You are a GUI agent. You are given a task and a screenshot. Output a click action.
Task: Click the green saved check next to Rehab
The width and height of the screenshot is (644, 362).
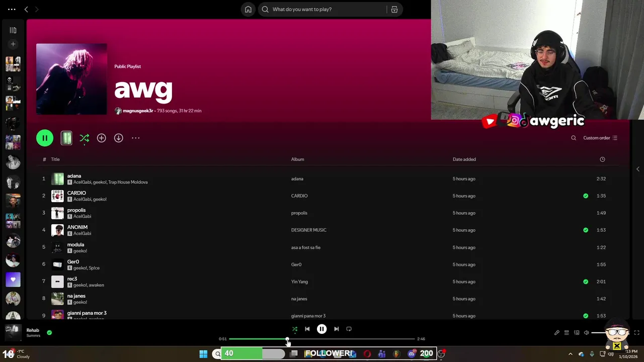[49, 332]
